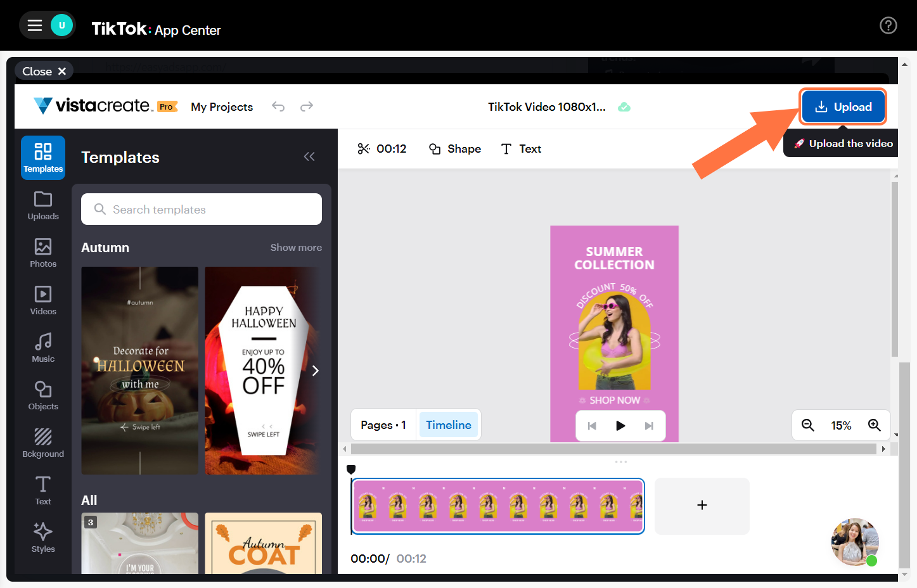Switch to Timeline view
The image size is (917, 588).
pyautogui.click(x=448, y=425)
